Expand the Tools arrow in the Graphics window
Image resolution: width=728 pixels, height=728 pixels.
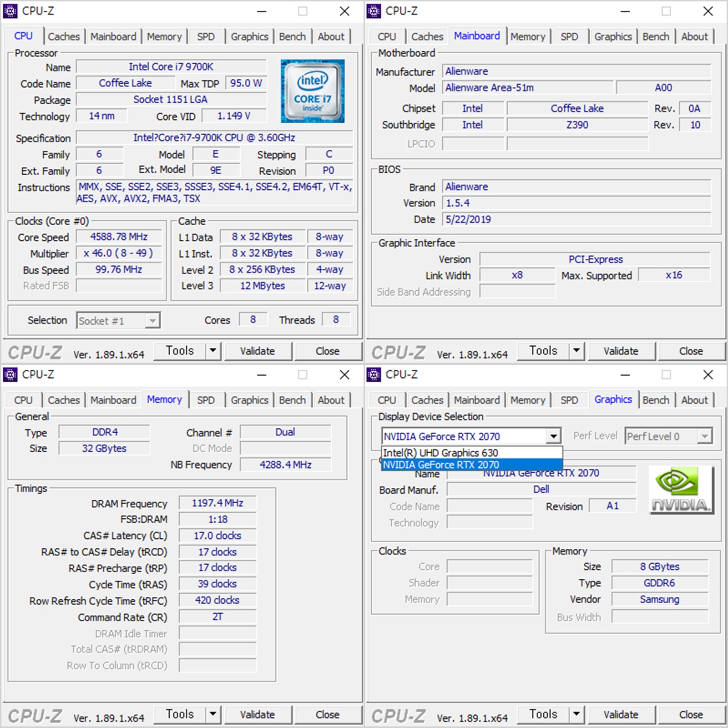pyautogui.click(x=576, y=714)
